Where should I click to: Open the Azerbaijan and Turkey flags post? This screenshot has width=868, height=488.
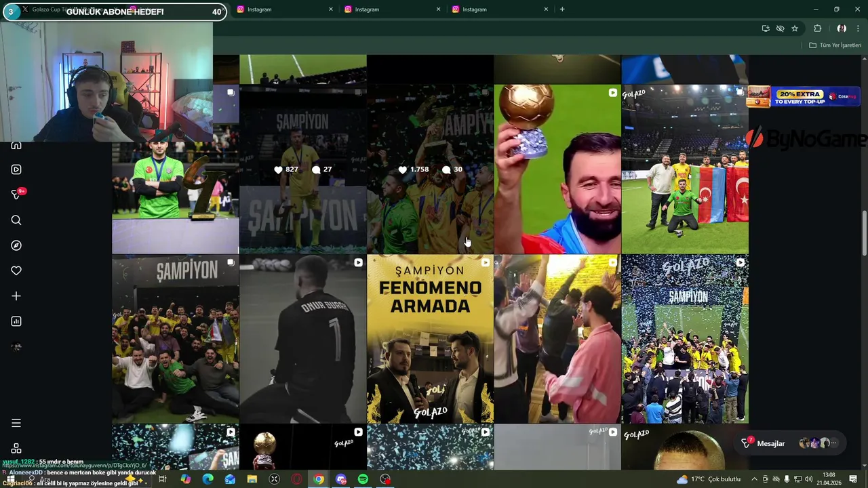click(685, 169)
